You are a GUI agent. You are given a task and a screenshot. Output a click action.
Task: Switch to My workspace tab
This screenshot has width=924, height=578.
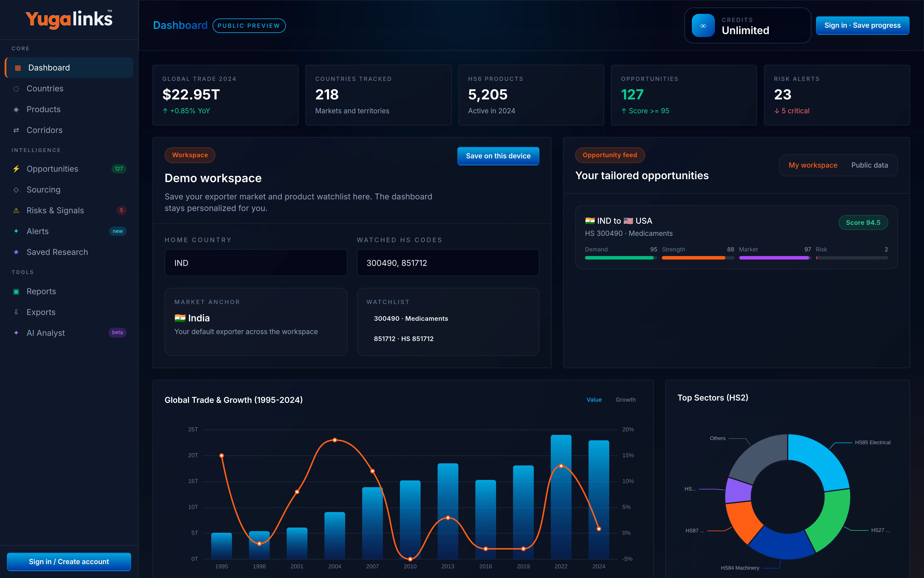[x=813, y=165]
